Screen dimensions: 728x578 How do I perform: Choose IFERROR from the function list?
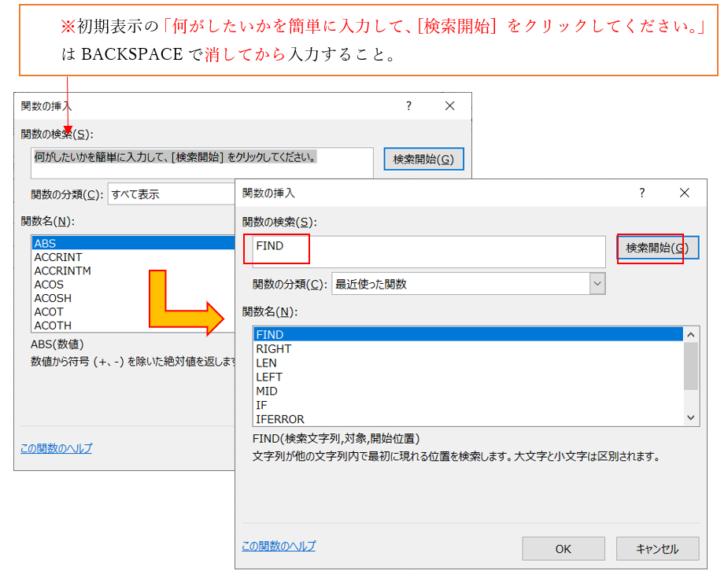(280, 419)
